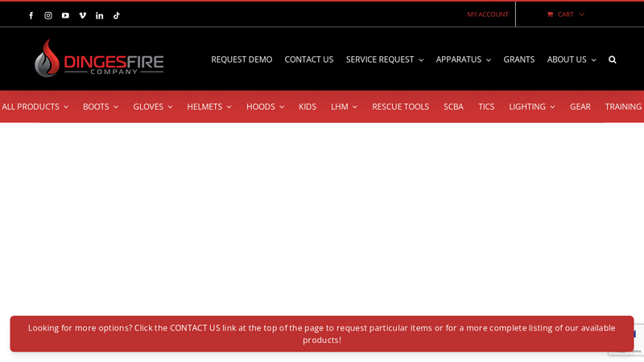Select the Rescue Tools menu item
Viewport: 644px width, 362px height.
pos(400,107)
